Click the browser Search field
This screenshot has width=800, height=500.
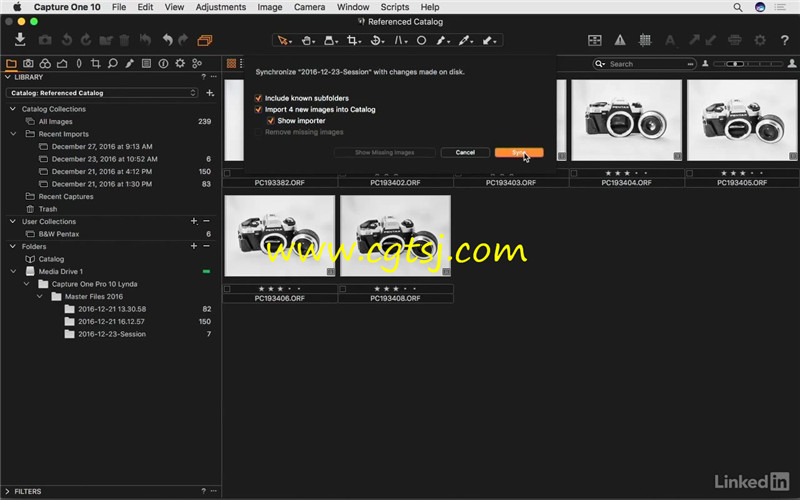[644, 64]
